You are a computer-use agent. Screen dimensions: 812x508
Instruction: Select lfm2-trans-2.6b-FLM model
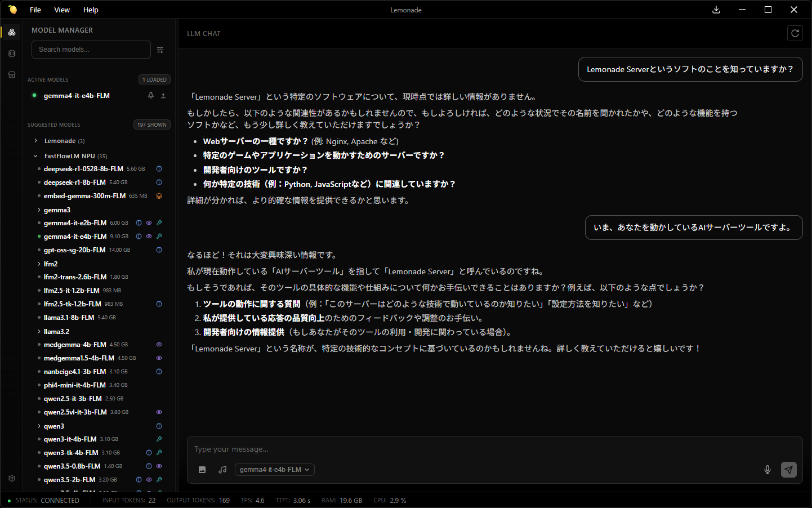click(75, 277)
